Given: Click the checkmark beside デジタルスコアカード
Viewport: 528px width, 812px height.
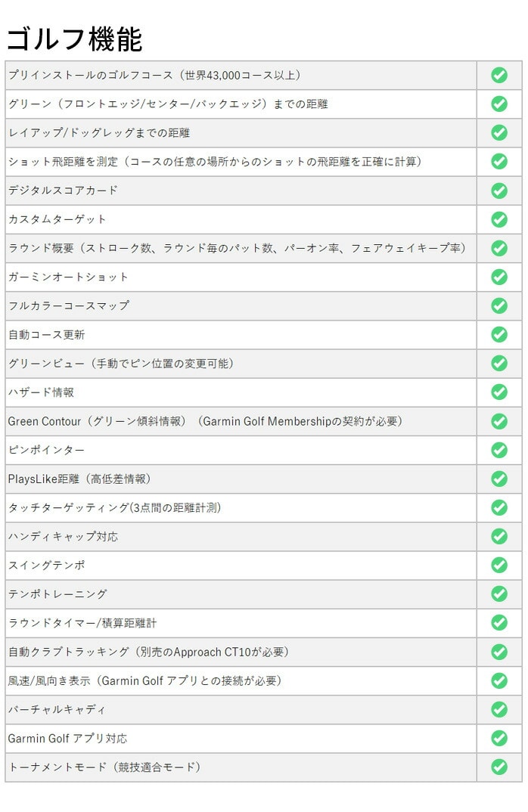Looking at the screenshot, I should [x=499, y=191].
